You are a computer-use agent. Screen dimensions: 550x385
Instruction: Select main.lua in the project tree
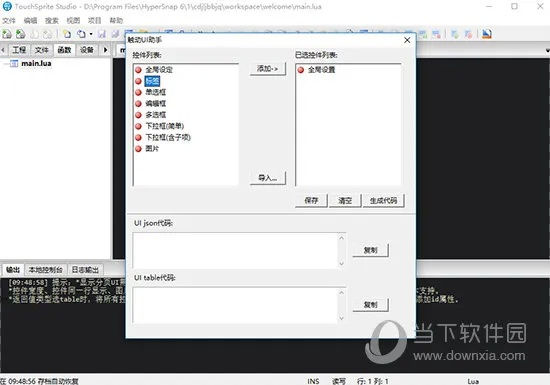coord(36,63)
